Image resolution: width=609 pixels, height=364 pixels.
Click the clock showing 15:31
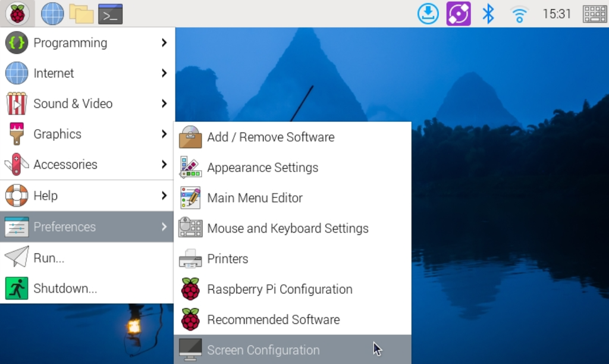[x=557, y=13]
